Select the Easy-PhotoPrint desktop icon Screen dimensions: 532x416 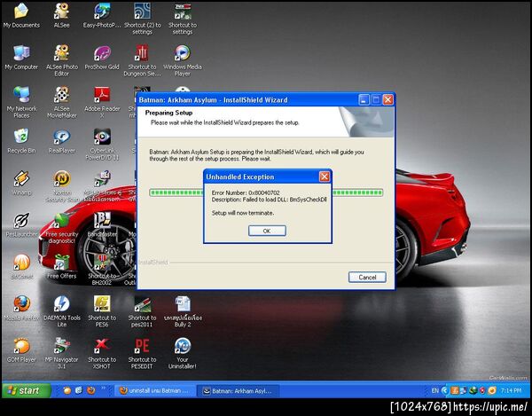[102, 15]
